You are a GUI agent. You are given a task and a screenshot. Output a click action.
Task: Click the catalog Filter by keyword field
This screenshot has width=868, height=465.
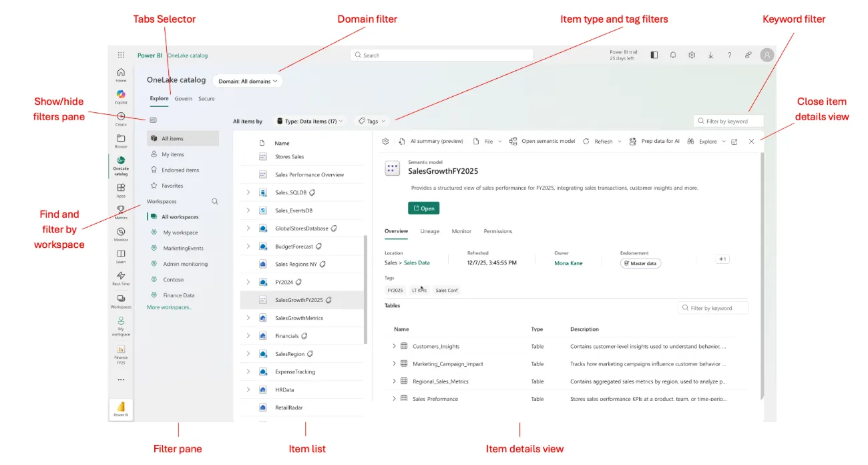[x=728, y=121]
